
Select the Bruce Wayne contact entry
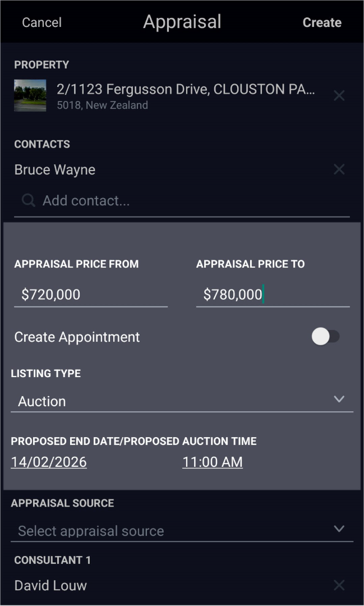[55, 169]
